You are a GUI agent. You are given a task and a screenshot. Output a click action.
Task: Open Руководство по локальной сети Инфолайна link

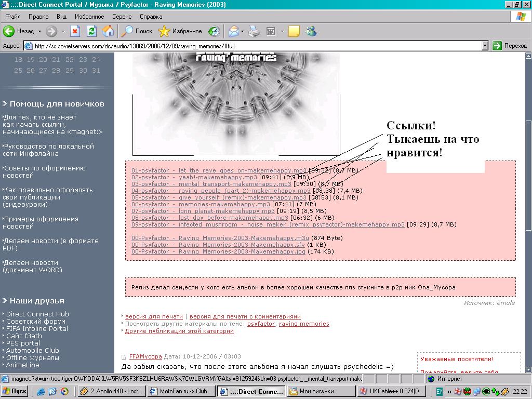pos(48,150)
